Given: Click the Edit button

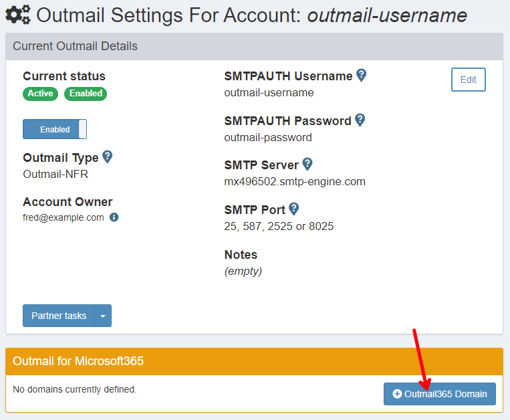Looking at the screenshot, I should pyautogui.click(x=468, y=80).
